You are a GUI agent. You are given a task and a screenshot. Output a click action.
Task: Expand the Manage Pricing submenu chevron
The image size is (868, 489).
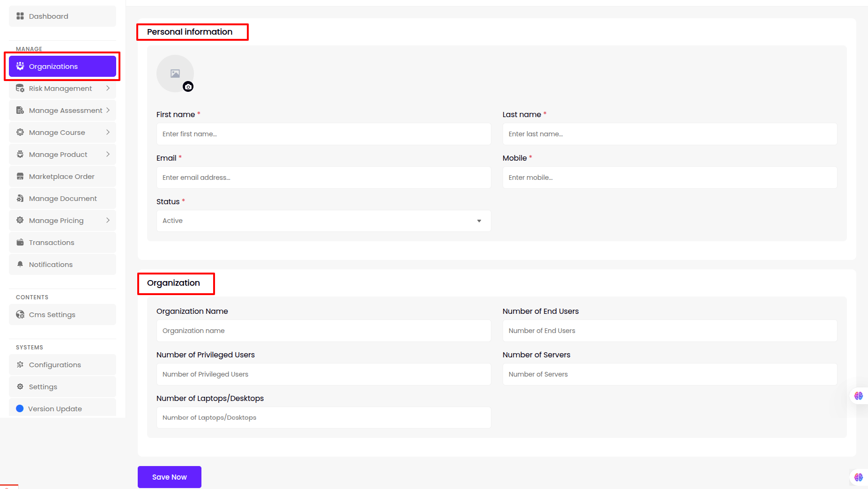pyautogui.click(x=108, y=221)
